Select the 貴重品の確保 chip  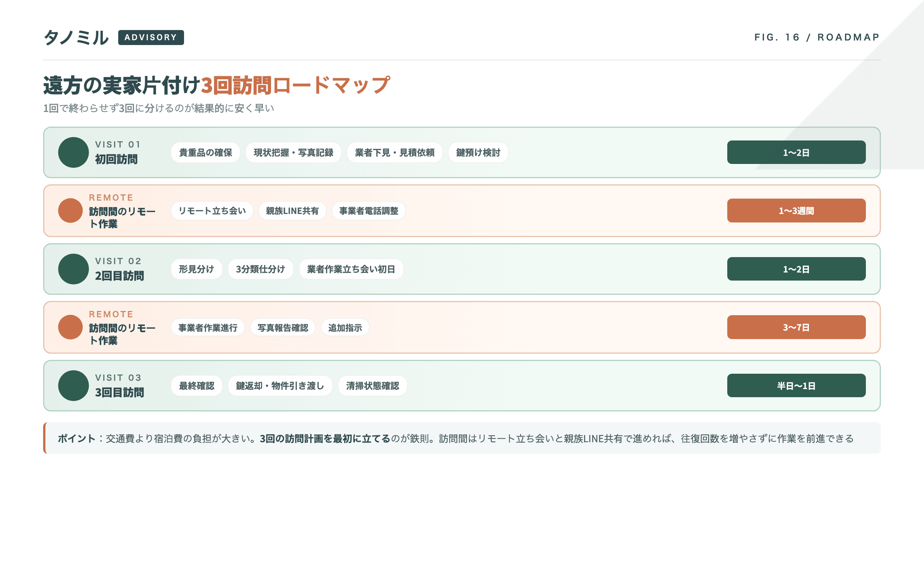(x=206, y=153)
